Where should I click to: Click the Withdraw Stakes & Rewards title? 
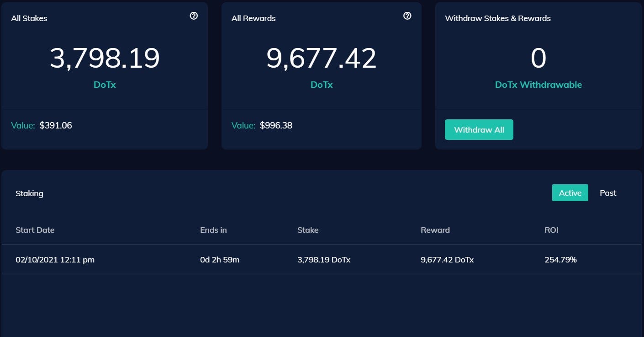(498, 18)
